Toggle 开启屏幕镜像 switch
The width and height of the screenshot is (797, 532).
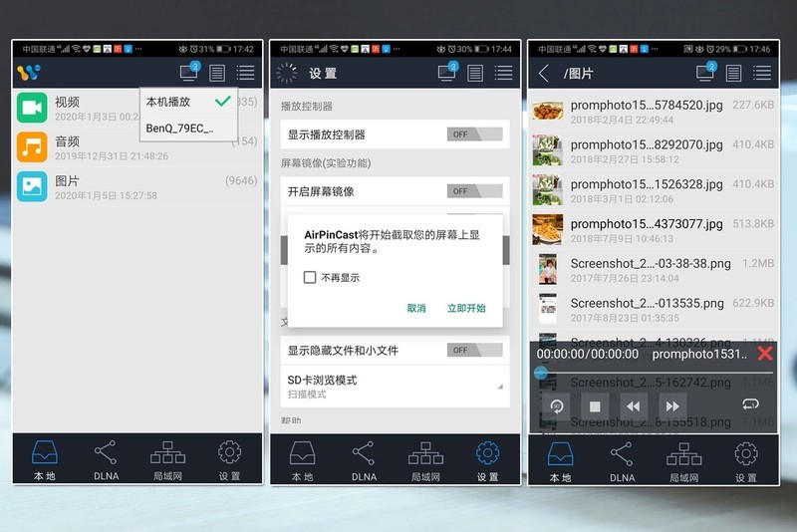point(475,191)
